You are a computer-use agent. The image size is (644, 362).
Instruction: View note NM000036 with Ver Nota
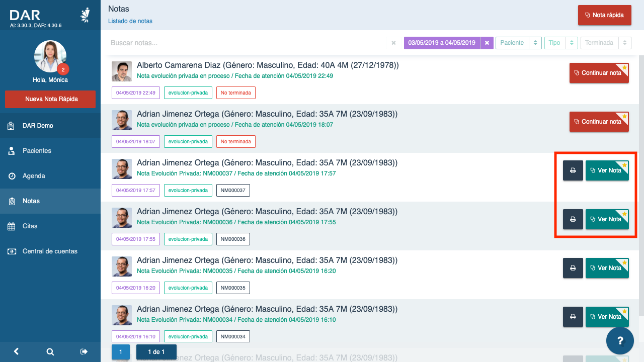(607, 219)
